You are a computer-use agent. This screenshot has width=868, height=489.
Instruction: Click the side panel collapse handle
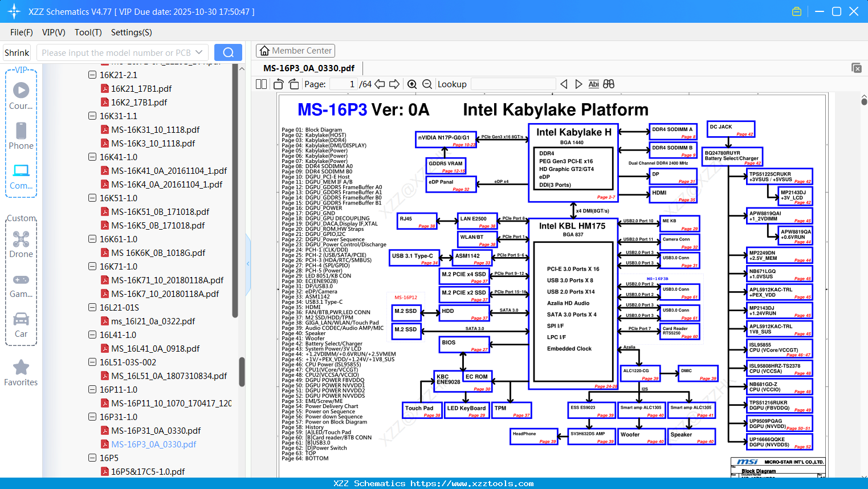248,264
